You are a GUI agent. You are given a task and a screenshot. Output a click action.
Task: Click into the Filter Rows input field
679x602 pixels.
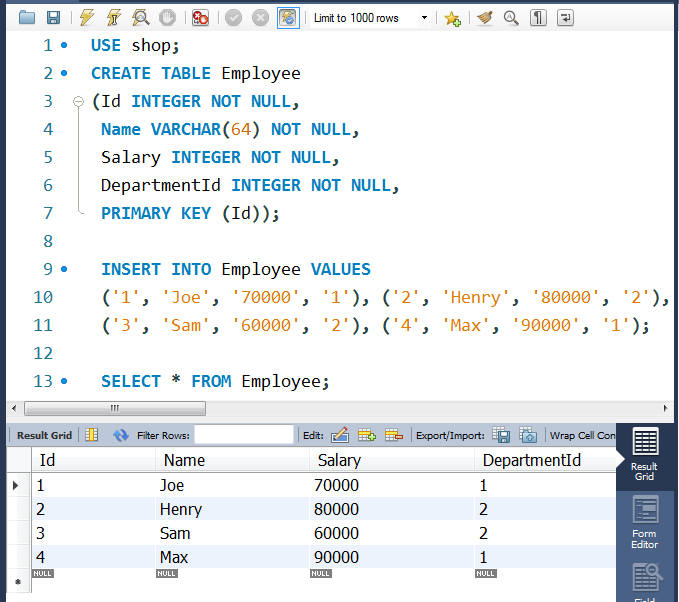tap(244, 435)
